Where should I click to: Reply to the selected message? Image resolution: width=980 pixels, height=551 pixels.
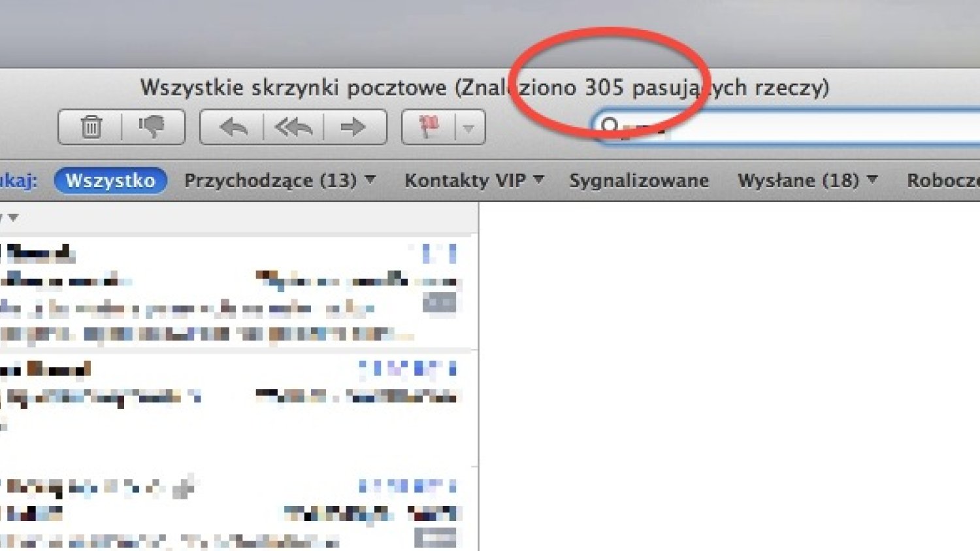tap(232, 127)
